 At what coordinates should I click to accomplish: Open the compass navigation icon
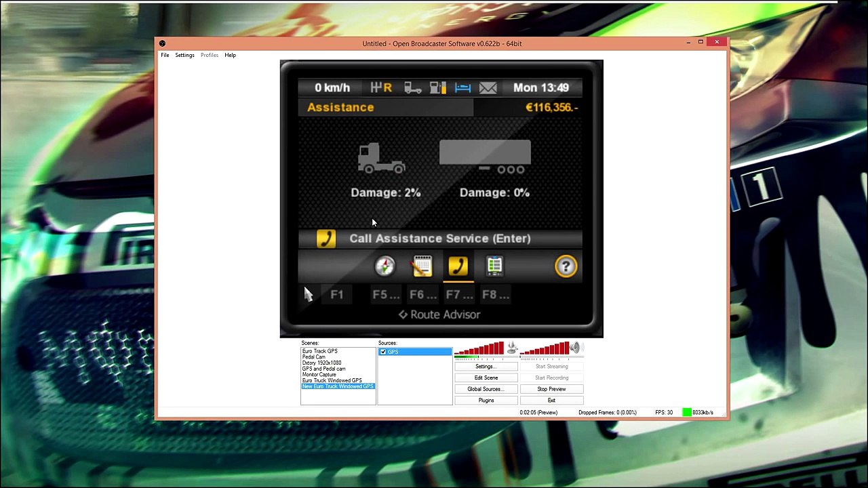(385, 266)
